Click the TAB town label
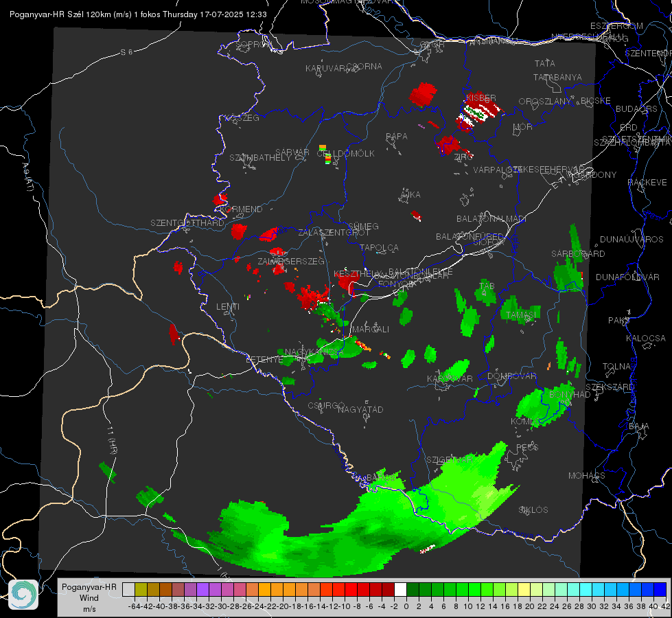 click(487, 286)
